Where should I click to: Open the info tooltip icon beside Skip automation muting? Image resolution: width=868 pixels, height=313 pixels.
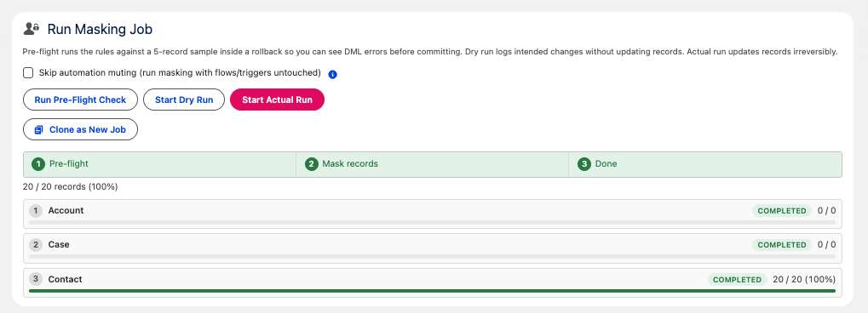pos(333,74)
